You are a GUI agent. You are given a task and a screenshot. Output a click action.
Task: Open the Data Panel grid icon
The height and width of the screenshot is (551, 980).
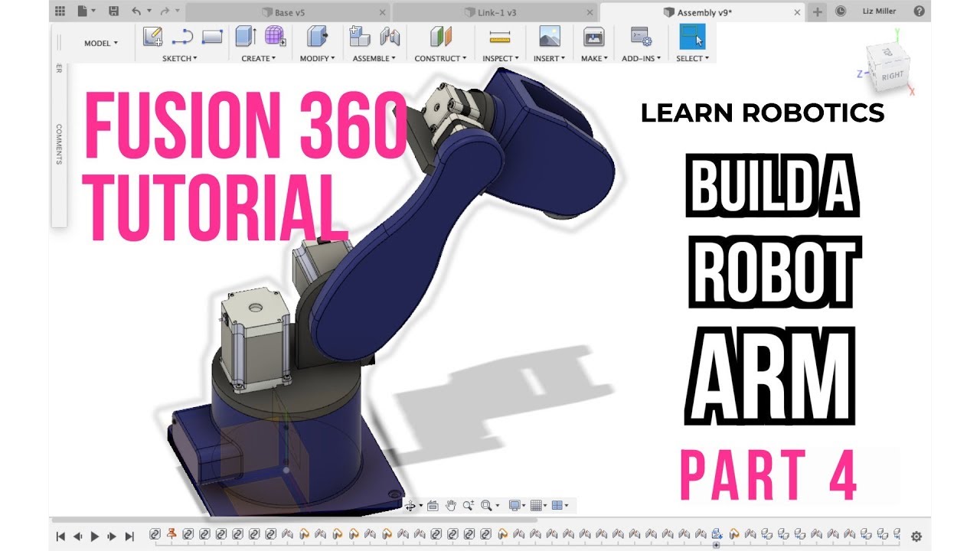pos(60,11)
